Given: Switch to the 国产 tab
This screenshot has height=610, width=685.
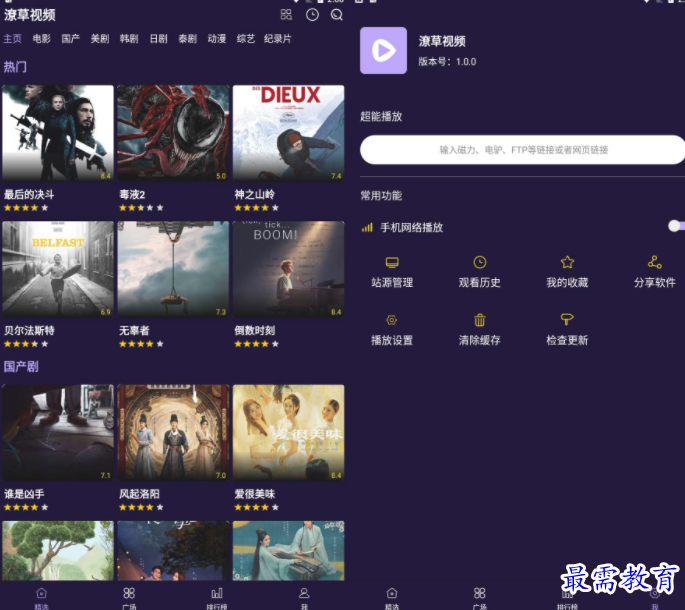Looking at the screenshot, I should [70, 38].
